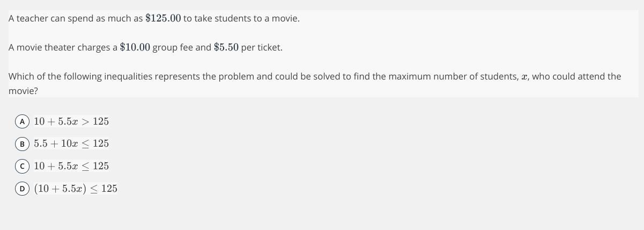Click the inequality 10 + 5.5x > 125

pyautogui.click(x=71, y=121)
